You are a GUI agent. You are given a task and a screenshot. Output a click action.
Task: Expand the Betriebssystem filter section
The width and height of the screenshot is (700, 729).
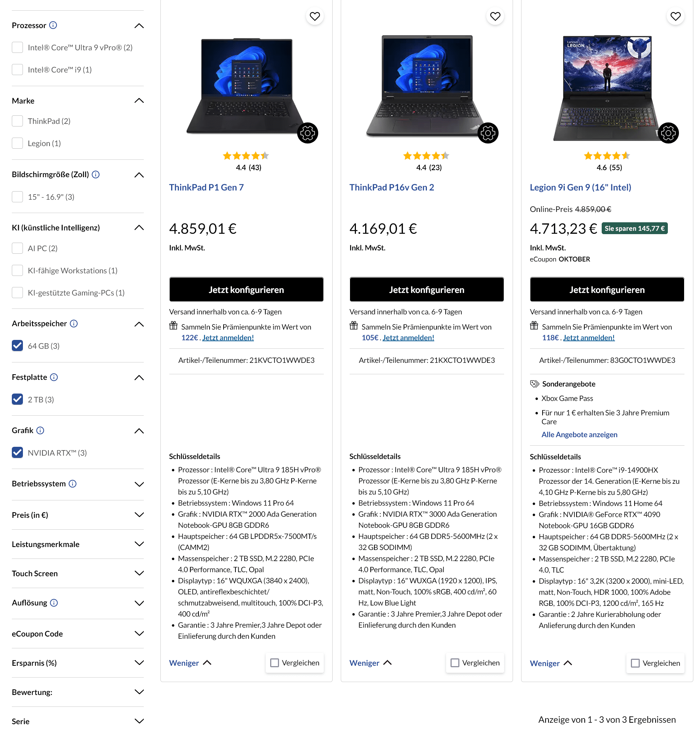pyautogui.click(x=139, y=484)
